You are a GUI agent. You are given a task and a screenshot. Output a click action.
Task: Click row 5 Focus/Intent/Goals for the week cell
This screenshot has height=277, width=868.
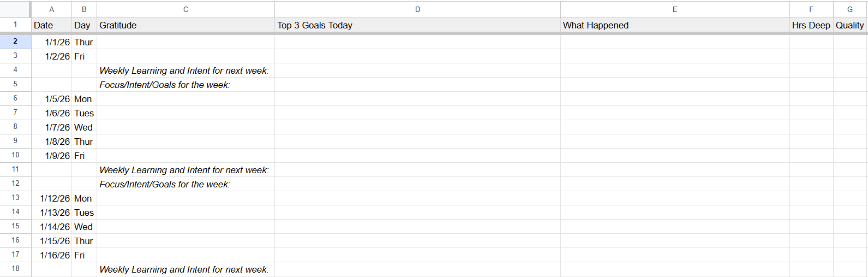tap(185, 85)
